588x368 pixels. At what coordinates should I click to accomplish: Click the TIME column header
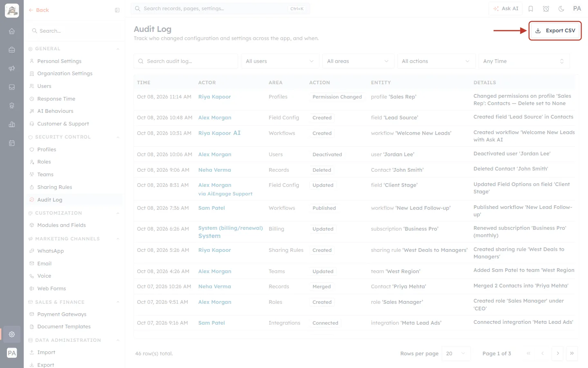point(144,83)
